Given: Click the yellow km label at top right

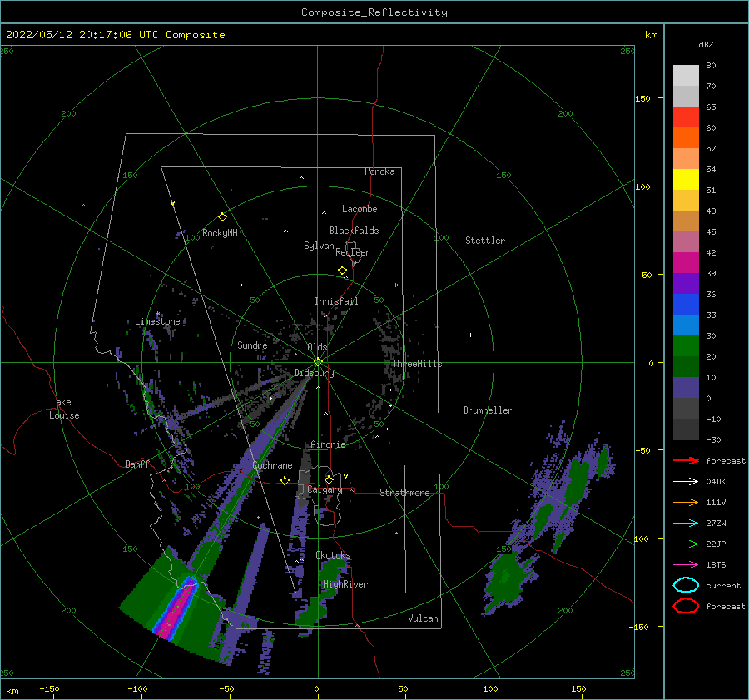Looking at the screenshot, I should click(651, 35).
